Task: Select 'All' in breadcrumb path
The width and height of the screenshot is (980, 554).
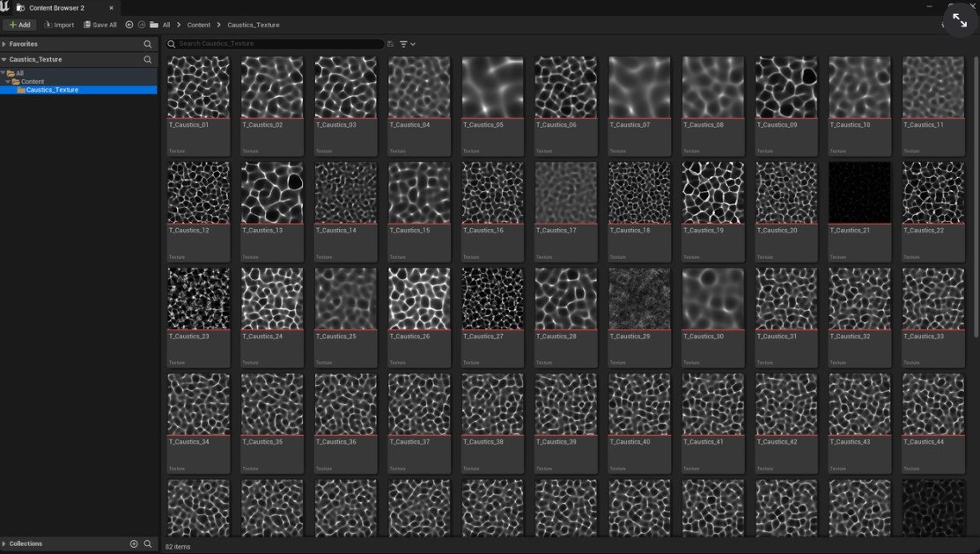Action: [166, 25]
